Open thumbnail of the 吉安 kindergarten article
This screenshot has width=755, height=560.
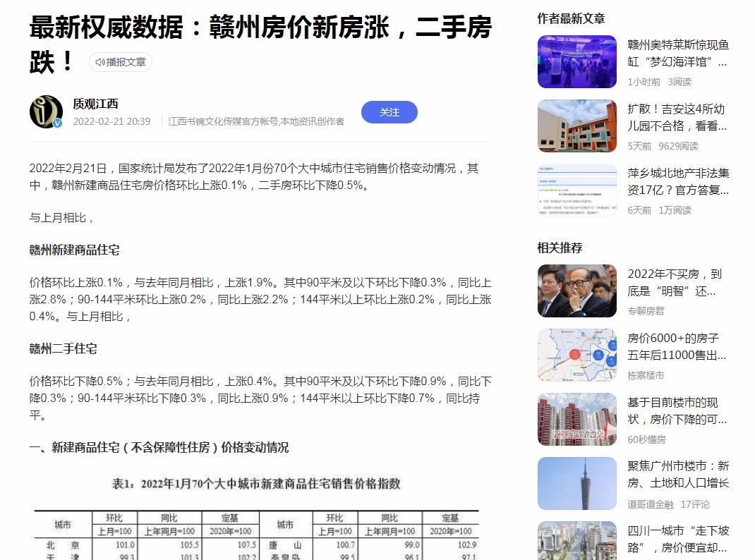coord(577,126)
